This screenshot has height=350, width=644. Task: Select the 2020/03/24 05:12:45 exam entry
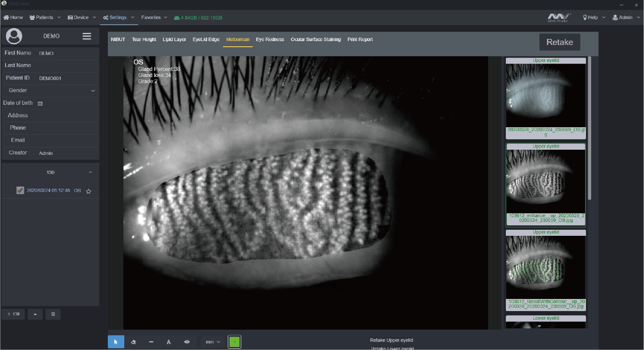(x=48, y=190)
